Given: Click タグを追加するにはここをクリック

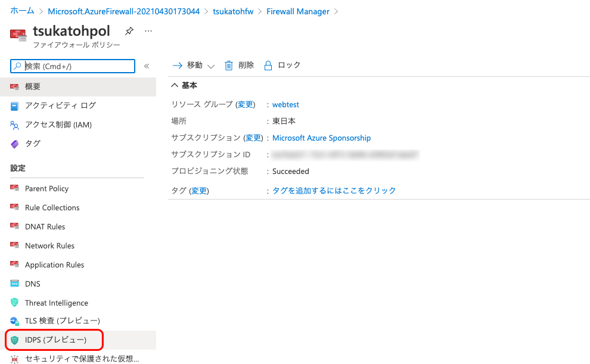Looking at the screenshot, I should click(334, 190).
